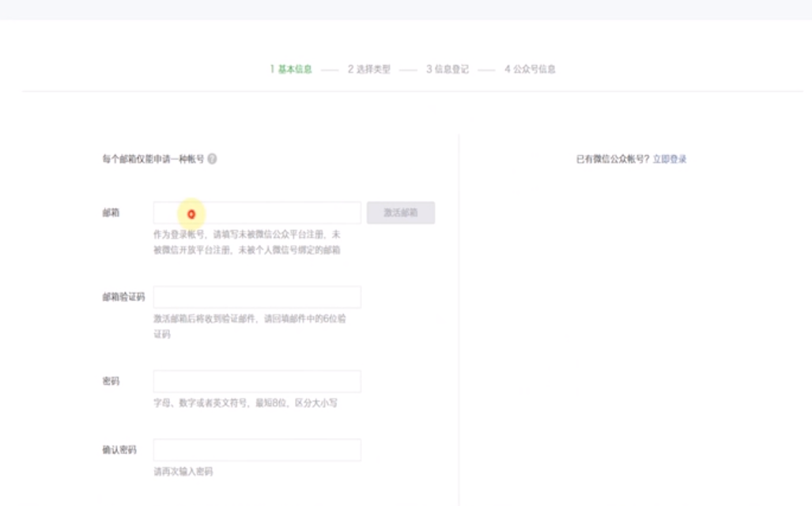
Task: Click the email hint starting 作为登录帐号
Action: tap(247, 243)
